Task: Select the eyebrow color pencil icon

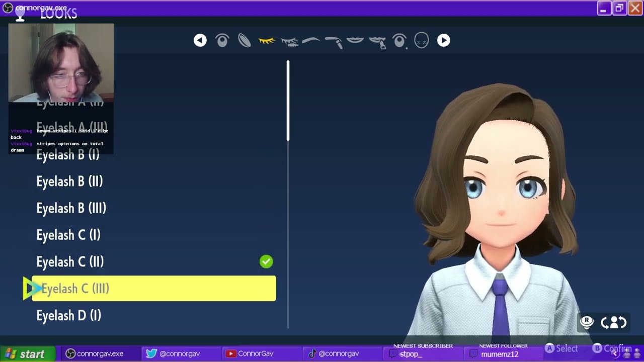Action: [334, 42]
